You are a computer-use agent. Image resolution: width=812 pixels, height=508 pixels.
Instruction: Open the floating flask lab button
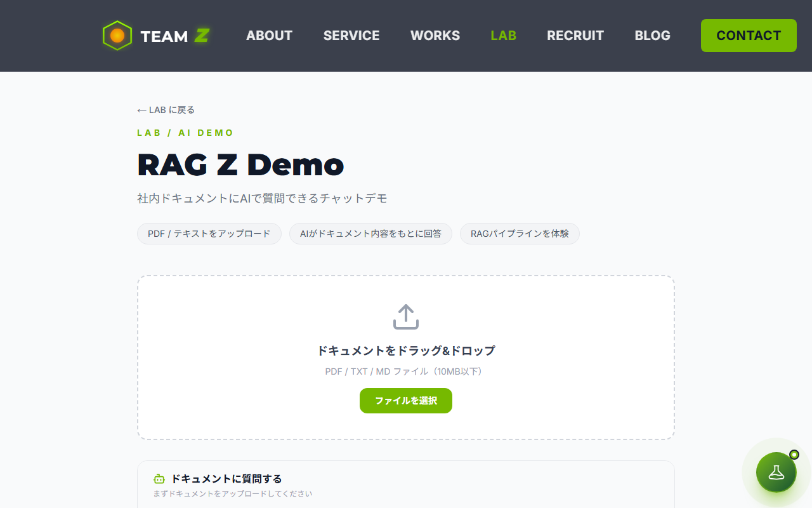click(x=776, y=472)
